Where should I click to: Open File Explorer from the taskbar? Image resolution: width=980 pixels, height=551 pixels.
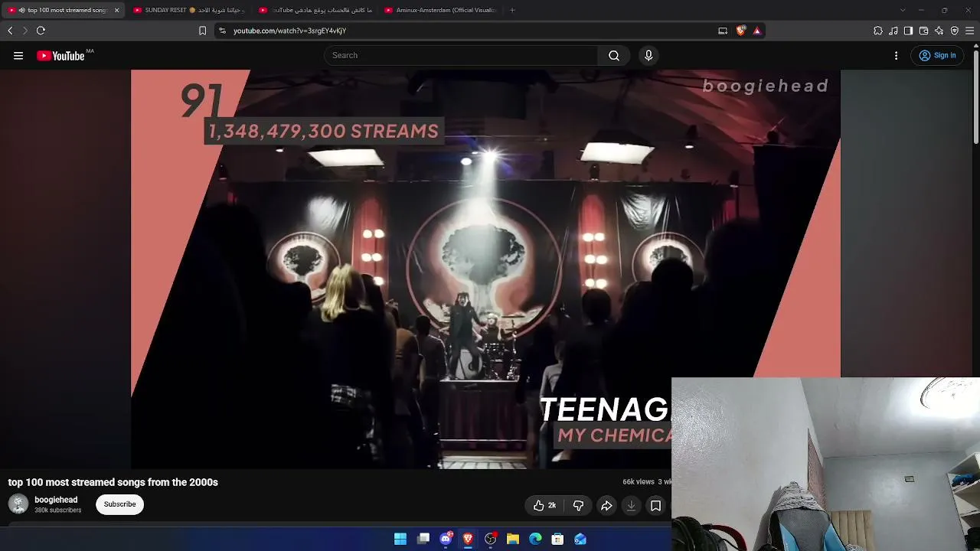point(513,539)
